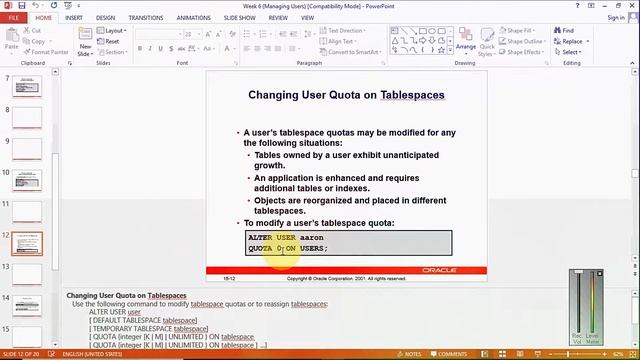
Task: Select the 5-point Star shape in the gallery
Action: (x=441, y=50)
